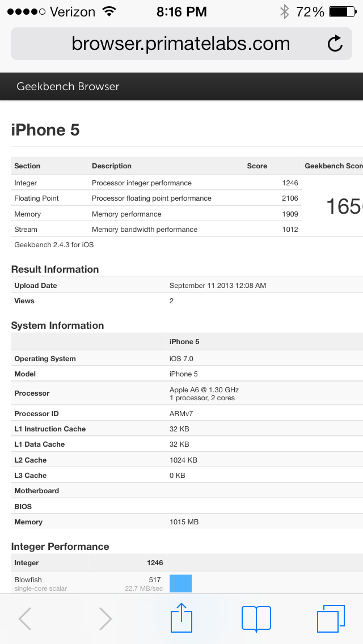Screen dimensions: 363x644
Task: Tap the 8:16 PM clock
Action: pos(181,12)
